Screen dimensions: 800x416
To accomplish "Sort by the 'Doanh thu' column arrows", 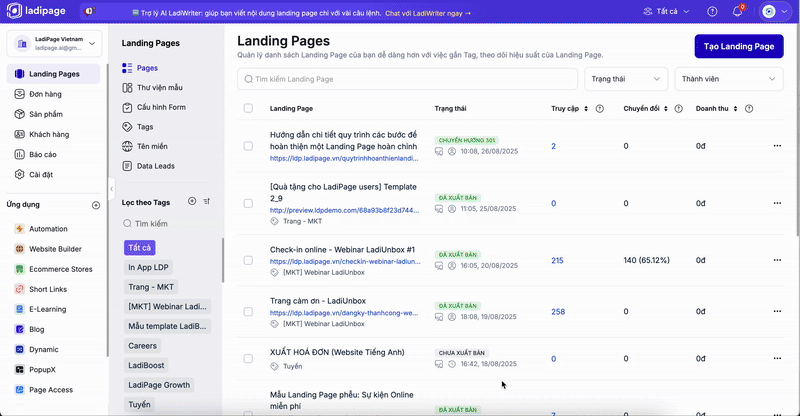I will point(735,109).
